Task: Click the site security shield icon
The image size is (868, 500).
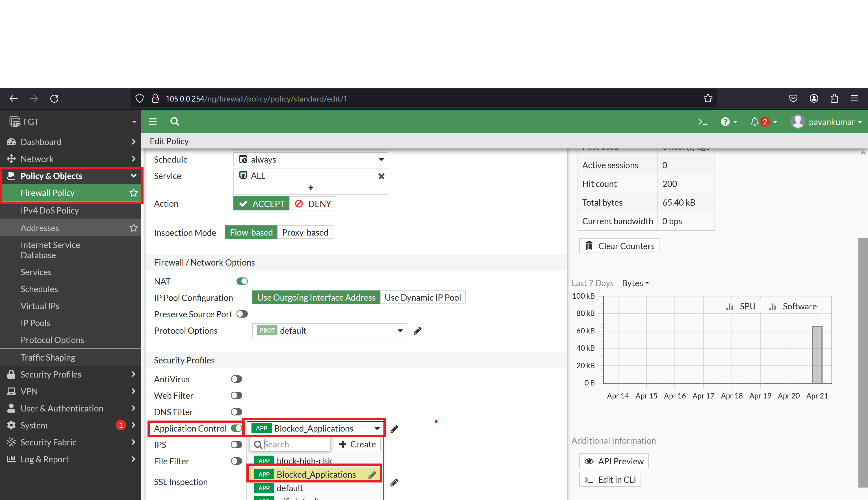Action: click(x=139, y=98)
